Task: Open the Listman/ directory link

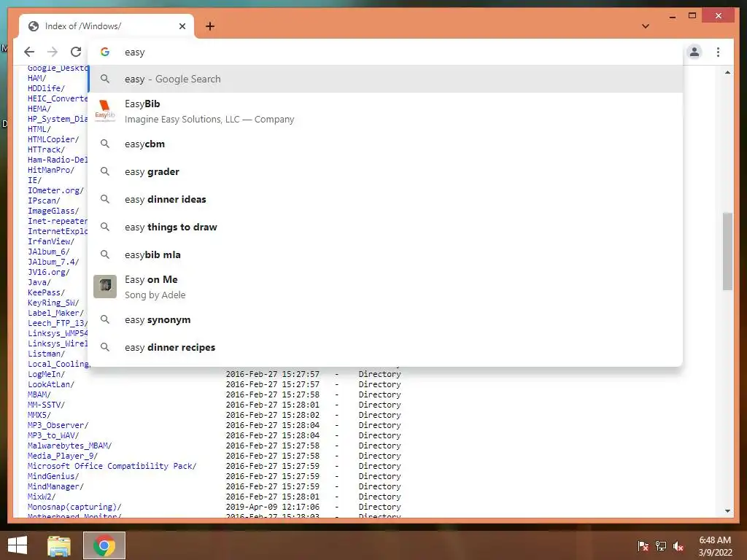Action: [46, 354]
